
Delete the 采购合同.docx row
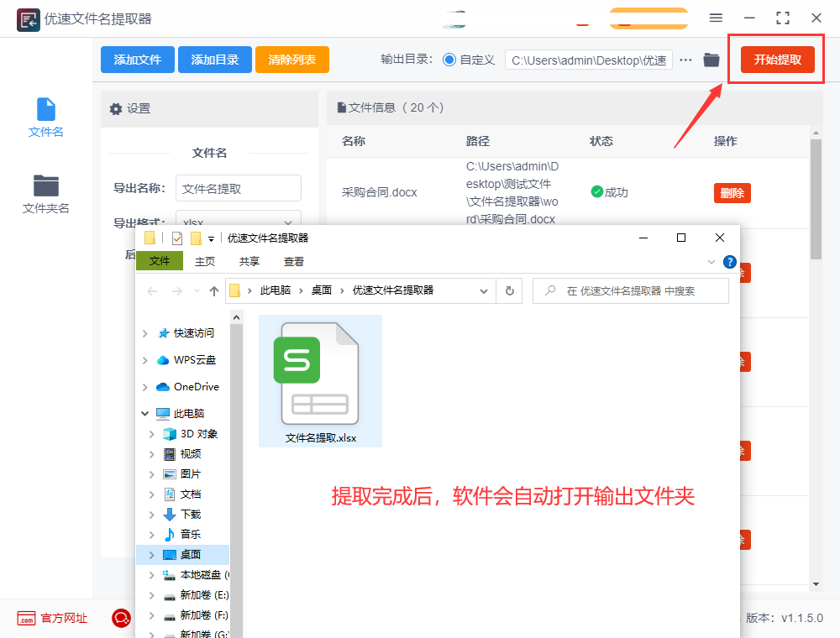(732, 193)
